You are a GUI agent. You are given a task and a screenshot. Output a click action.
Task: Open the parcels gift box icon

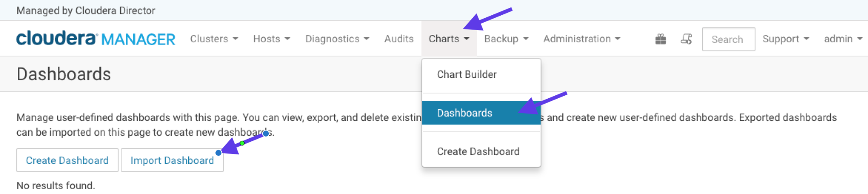pyautogui.click(x=660, y=39)
